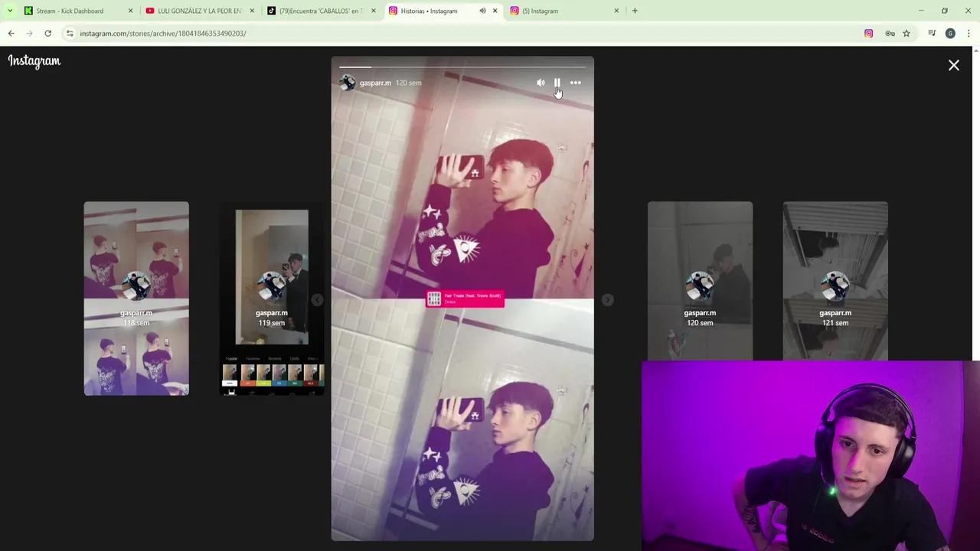Open the Fair Trade music sticker

[465, 299]
